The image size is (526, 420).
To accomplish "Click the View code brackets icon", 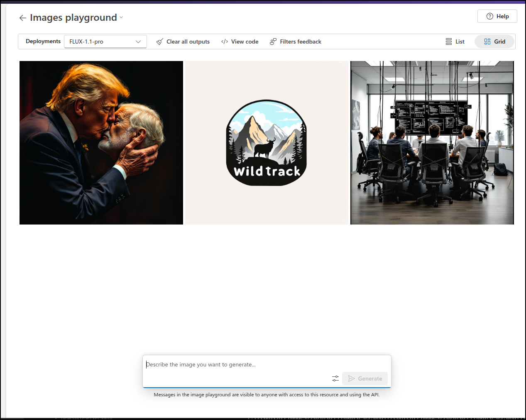I will click(x=225, y=42).
